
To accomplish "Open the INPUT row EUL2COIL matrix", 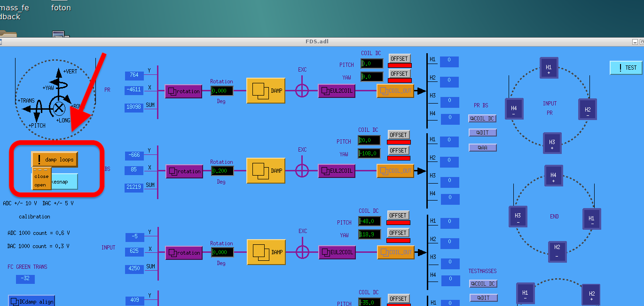I will pos(337,252).
